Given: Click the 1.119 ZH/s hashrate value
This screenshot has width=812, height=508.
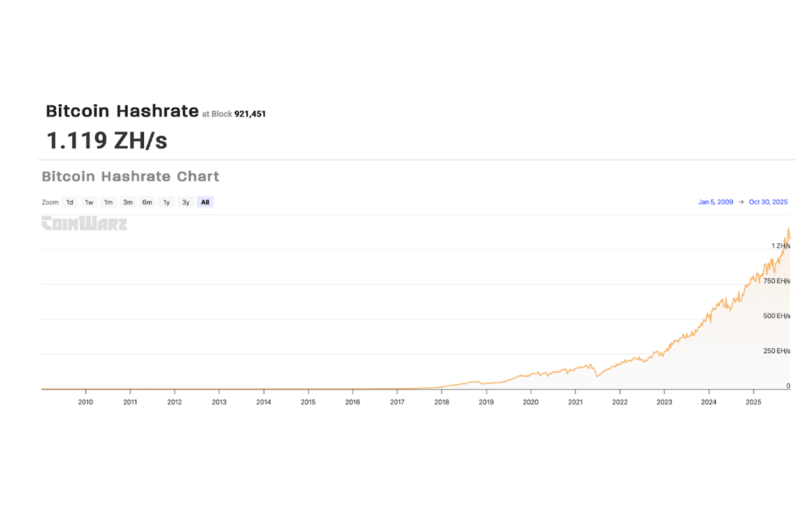Looking at the screenshot, I should coord(106,141).
